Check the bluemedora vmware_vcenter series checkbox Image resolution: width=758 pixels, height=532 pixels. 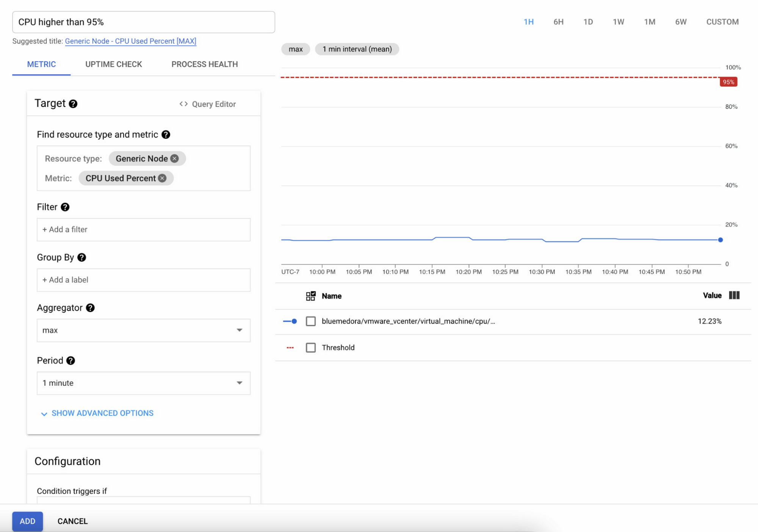click(x=311, y=321)
